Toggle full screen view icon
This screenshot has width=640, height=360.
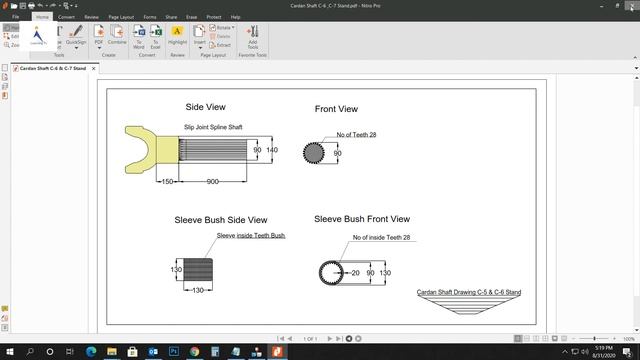coord(555,339)
